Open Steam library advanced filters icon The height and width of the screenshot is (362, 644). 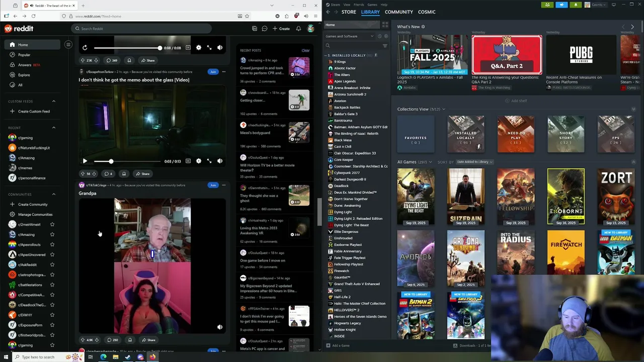(x=385, y=46)
